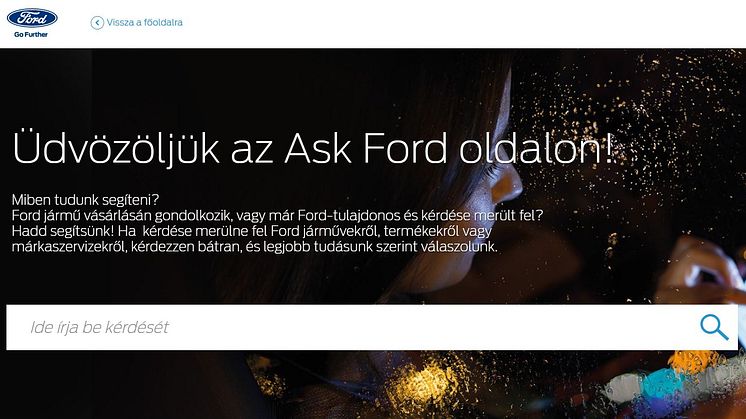Click the word 'Ford' in the main heading
Viewport: 746px width, 419px height.
[x=405, y=148]
